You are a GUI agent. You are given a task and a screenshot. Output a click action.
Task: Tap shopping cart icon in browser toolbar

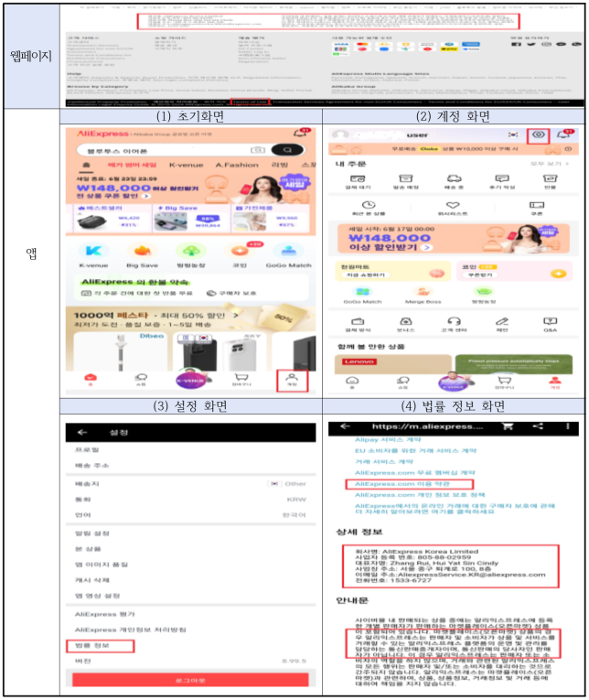(x=508, y=426)
